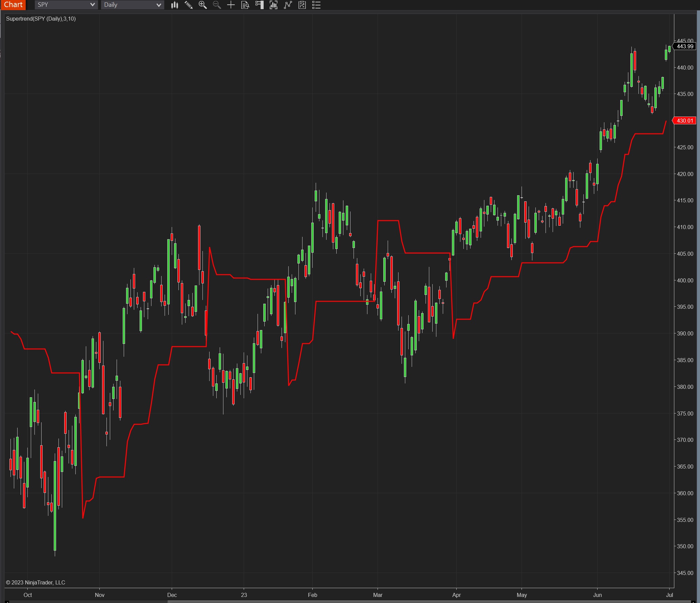Select the drawing tools pencil icon
The height and width of the screenshot is (603, 700).
click(189, 5)
